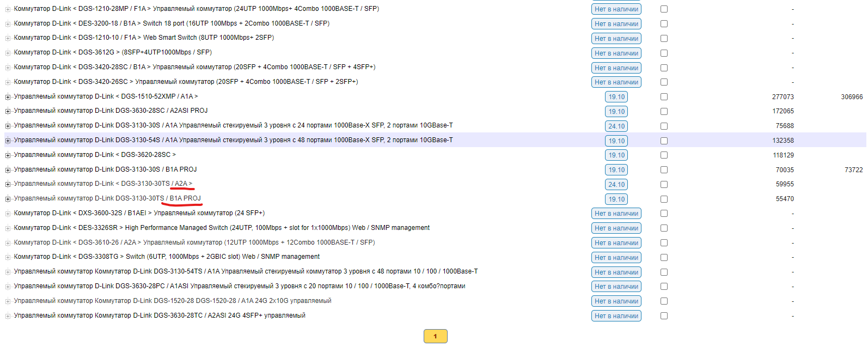The width and height of the screenshot is (868, 346).
Task: Tick checkbox for DGS-3130-30S / B1A PROJ
Action: coord(664,170)
